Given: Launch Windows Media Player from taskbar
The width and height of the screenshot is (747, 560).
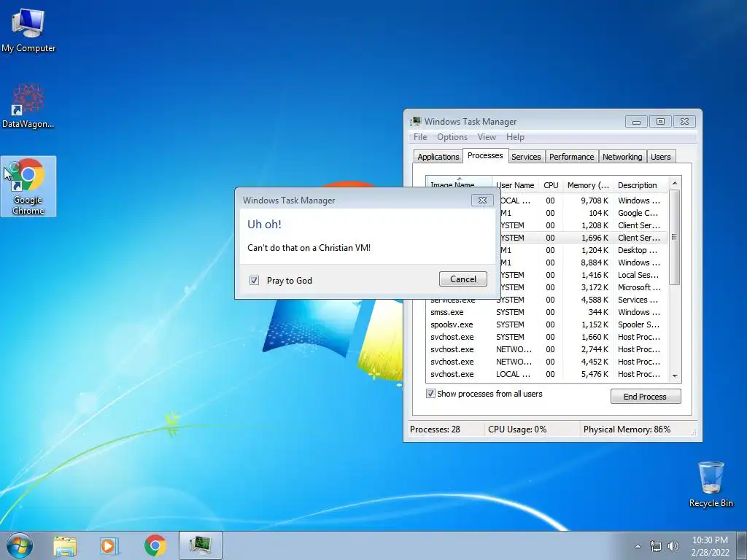Looking at the screenshot, I should pyautogui.click(x=109, y=545).
